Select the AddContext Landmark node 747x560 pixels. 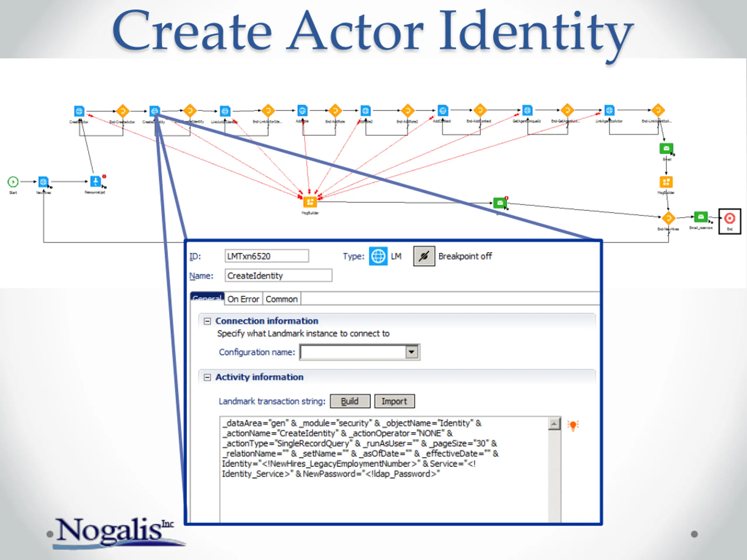pos(443,110)
